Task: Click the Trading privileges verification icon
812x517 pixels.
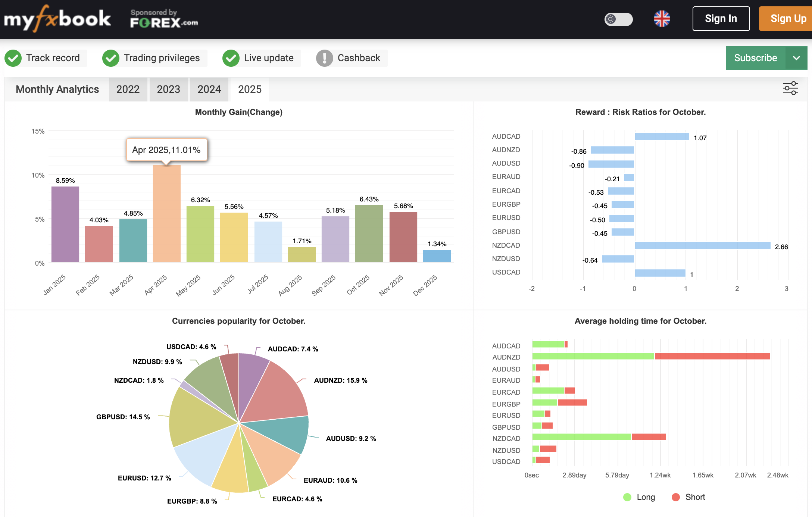Action: point(110,58)
